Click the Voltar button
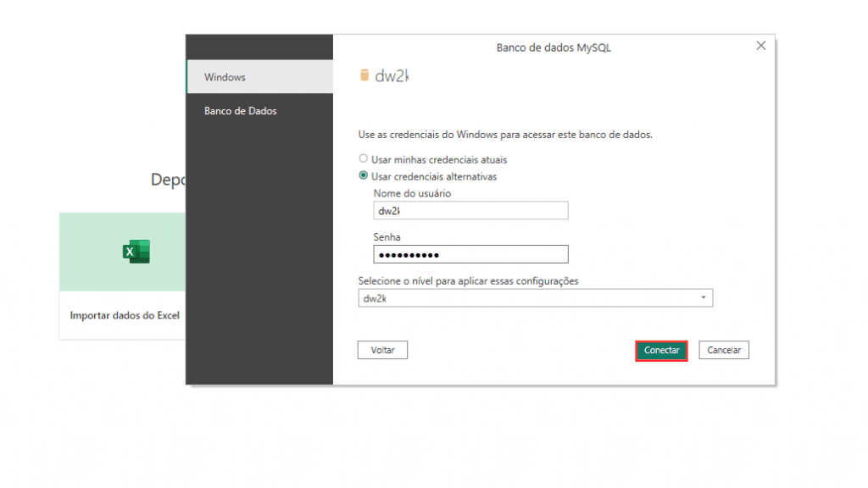The image size is (868, 488). (383, 350)
